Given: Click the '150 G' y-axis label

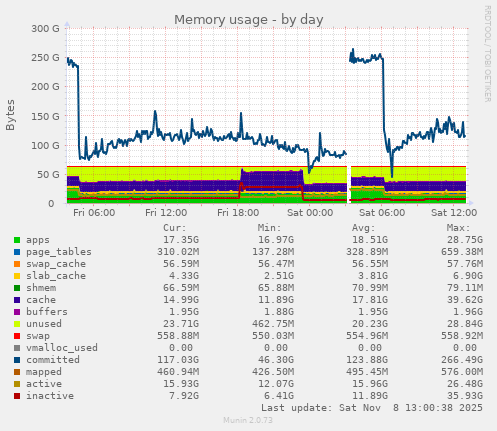Looking at the screenshot, I should pos(45,116).
